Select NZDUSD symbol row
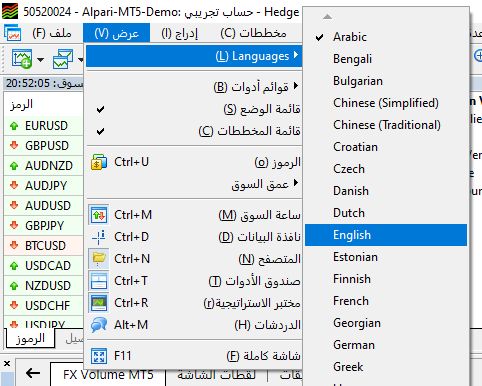The width and height of the screenshot is (482, 386). 43,286
